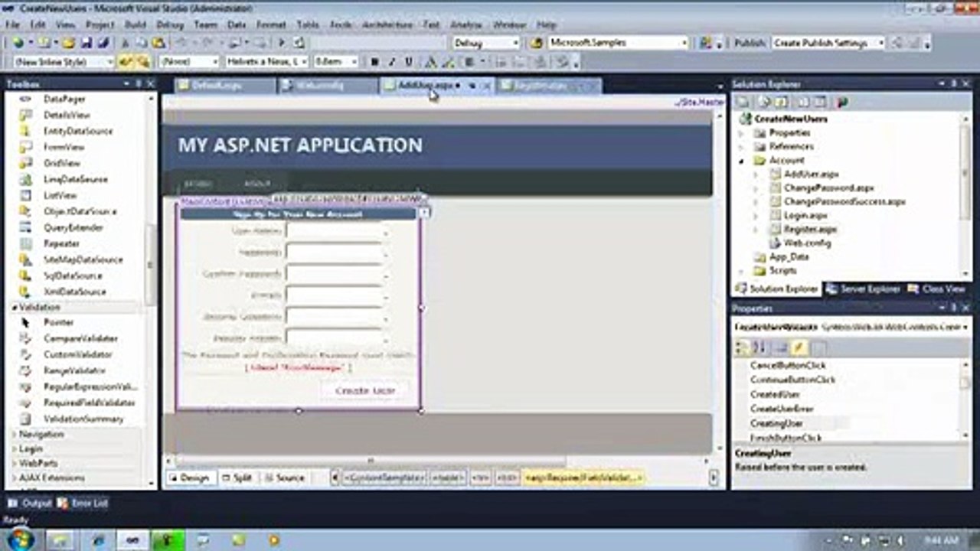Click the Events lightning icon in Properties
This screenshot has width=980, height=551.
click(x=799, y=348)
